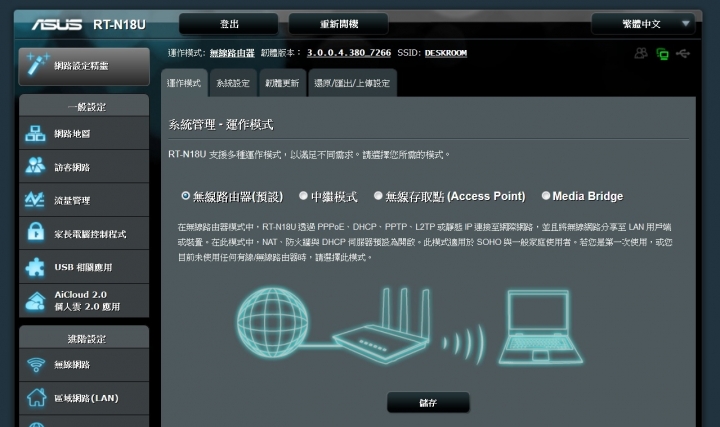Click the Guest Network (訪客網路) people icon
Screen dimensions: 720x427
point(35,166)
